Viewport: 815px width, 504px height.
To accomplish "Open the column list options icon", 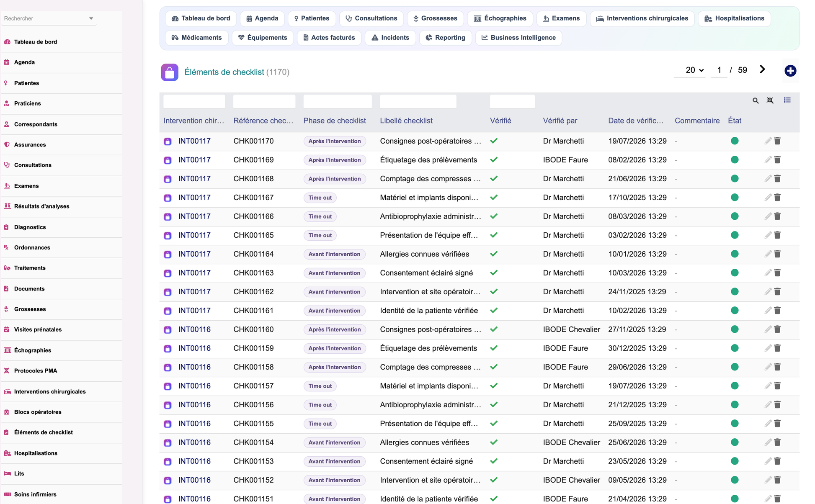I will click(x=787, y=100).
